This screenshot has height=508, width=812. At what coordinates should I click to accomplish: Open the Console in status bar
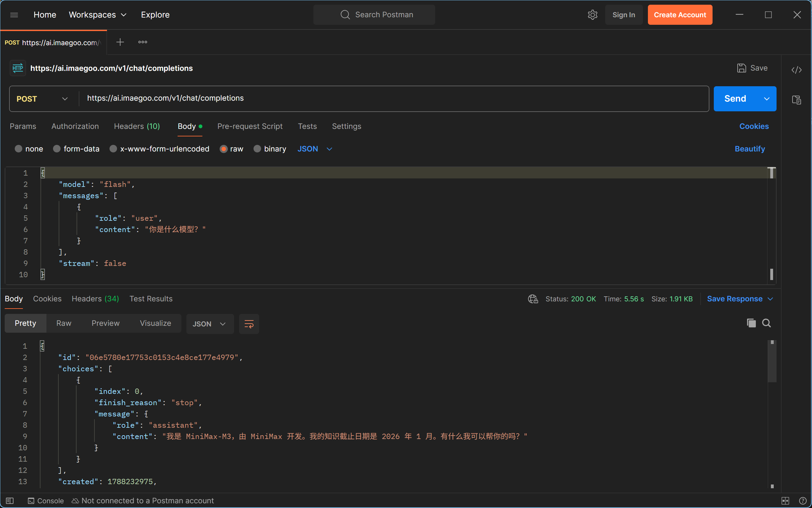[46, 500]
